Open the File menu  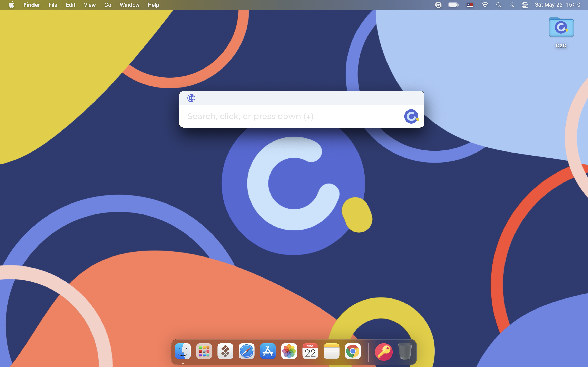click(53, 5)
